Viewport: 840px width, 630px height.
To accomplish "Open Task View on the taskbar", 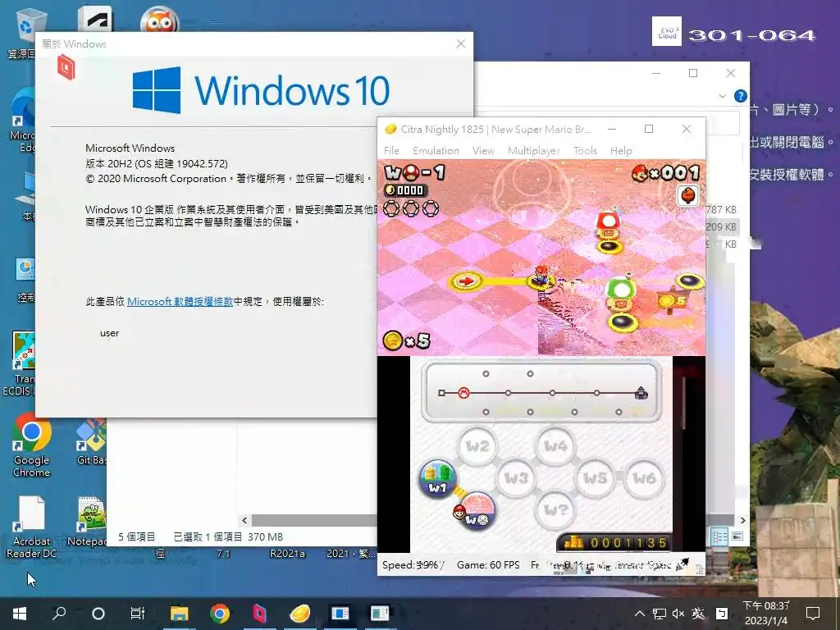I will 137,614.
